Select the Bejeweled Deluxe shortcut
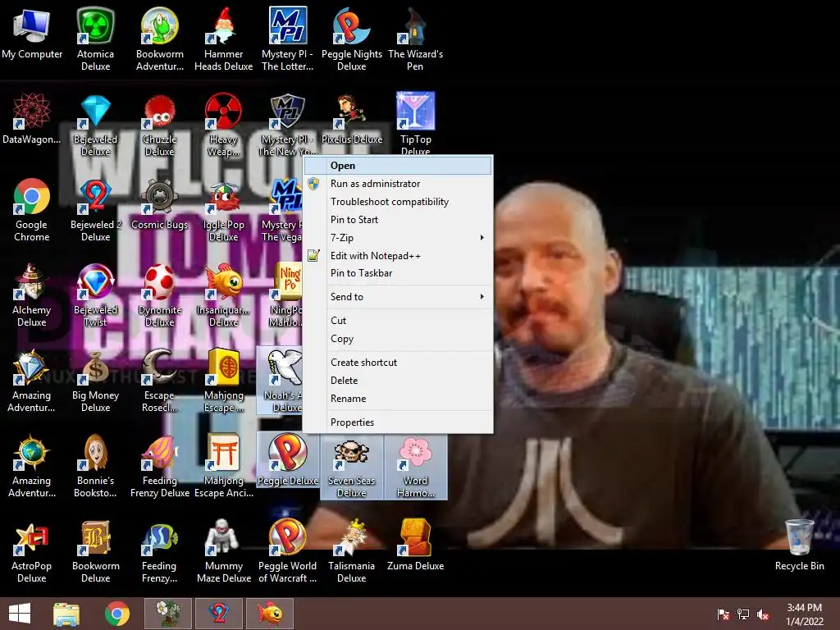 pos(95,125)
